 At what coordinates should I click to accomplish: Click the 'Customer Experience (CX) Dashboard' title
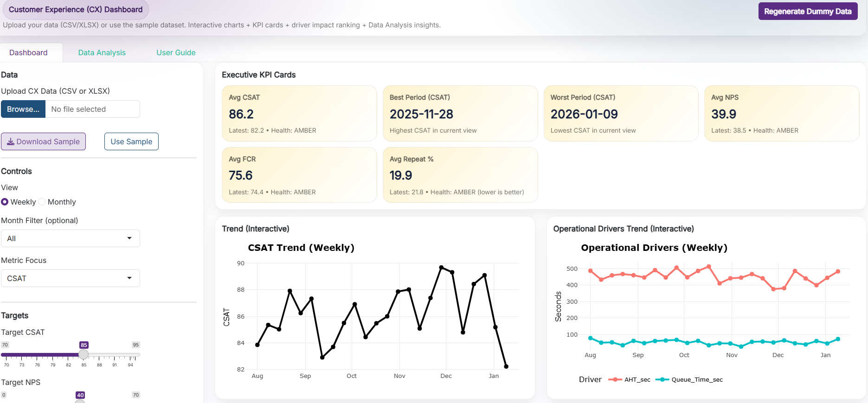tap(76, 9)
